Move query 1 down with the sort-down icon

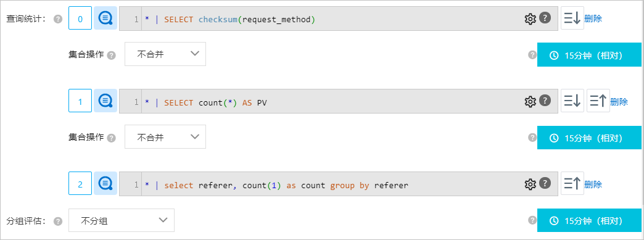point(572,101)
